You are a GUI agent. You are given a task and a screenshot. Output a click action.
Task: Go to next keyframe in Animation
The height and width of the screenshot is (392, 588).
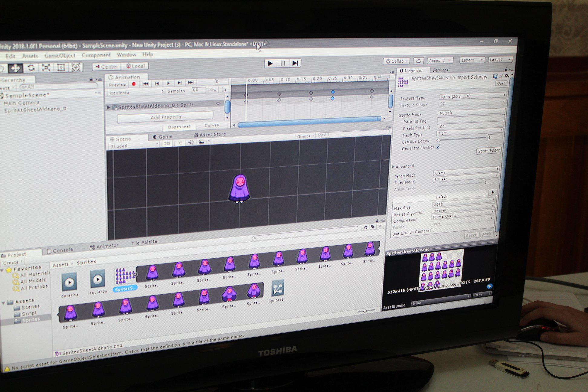pos(179,83)
